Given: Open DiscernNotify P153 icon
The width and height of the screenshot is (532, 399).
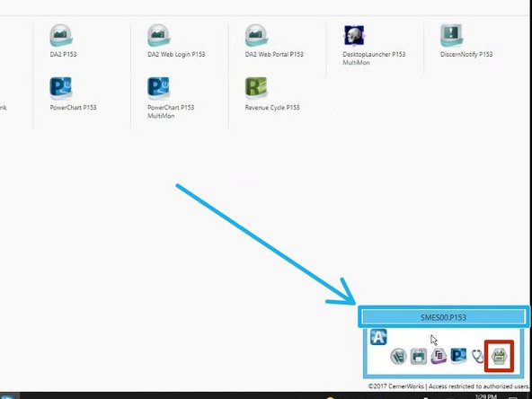Looking at the screenshot, I should click(452, 35).
